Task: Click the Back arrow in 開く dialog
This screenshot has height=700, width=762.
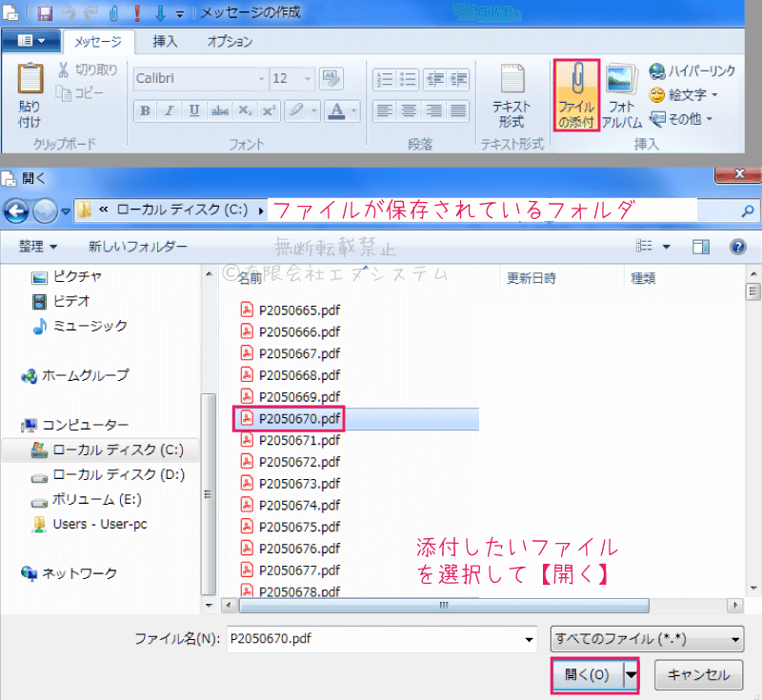Action: (x=15, y=210)
